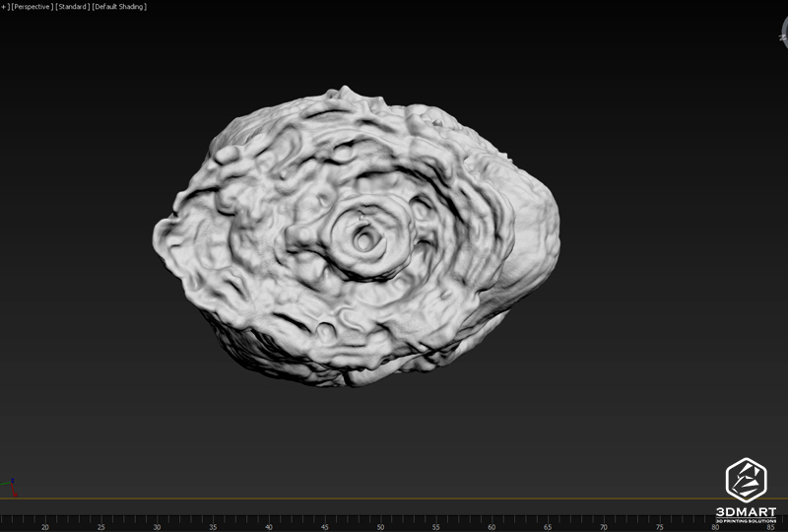Open the [+] general viewport menu
The height and width of the screenshot is (532, 788).
click(x=4, y=7)
